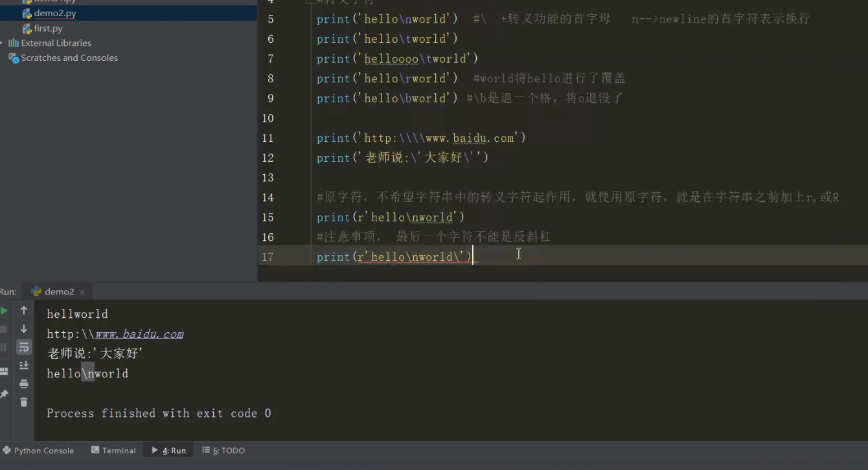Open the TODO tool window tab

[x=223, y=450]
